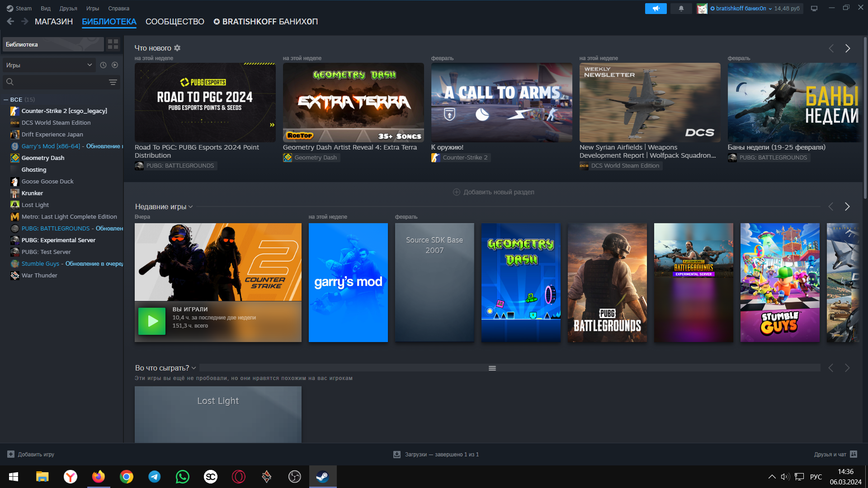Click the shelf drag handle icon
This screenshot has width=868, height=488.
pos(492,368)
